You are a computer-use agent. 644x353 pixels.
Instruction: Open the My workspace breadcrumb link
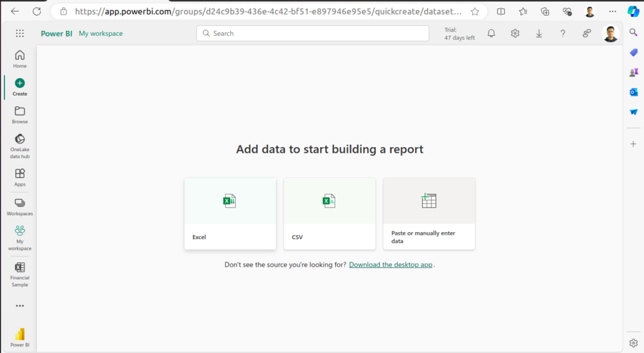101,33
